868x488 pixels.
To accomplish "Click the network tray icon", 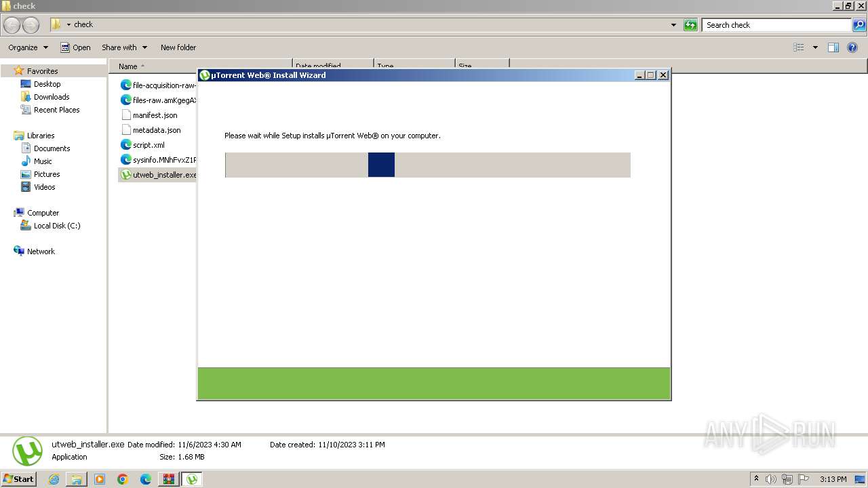I will (787, 479).
